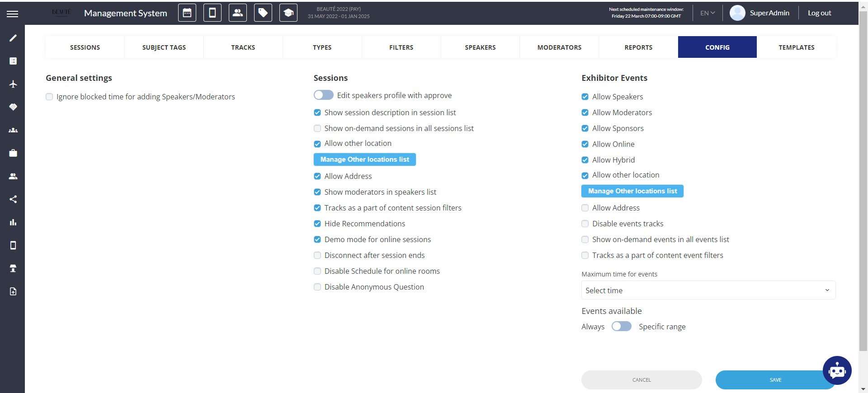Check Disable Schedule for online rooms

coord(317,271)
